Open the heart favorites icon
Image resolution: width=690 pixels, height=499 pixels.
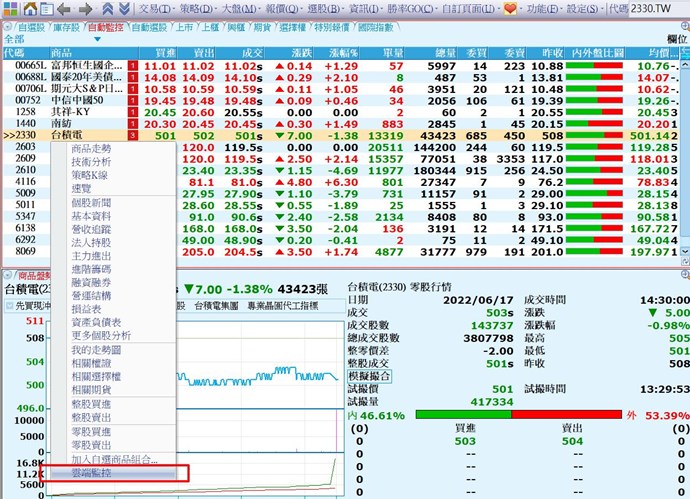click(510, 9)
